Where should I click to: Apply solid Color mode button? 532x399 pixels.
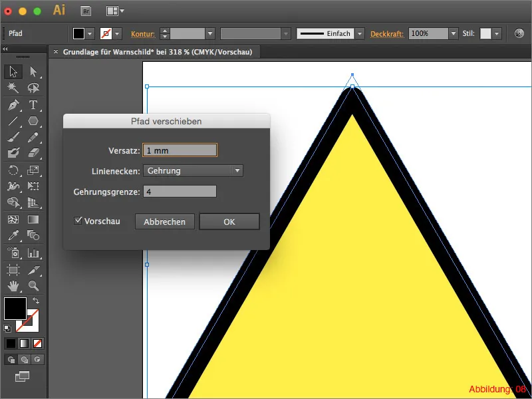(x=11, y=343)
